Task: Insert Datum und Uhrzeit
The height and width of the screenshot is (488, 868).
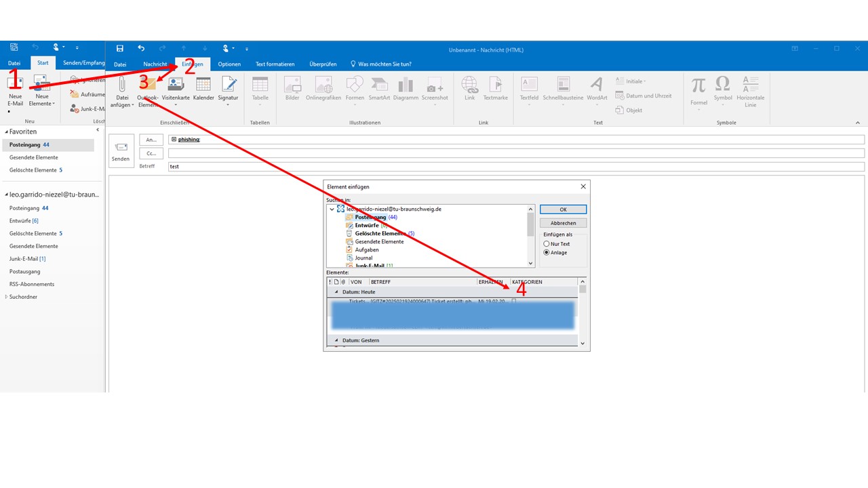Action: 643,96
